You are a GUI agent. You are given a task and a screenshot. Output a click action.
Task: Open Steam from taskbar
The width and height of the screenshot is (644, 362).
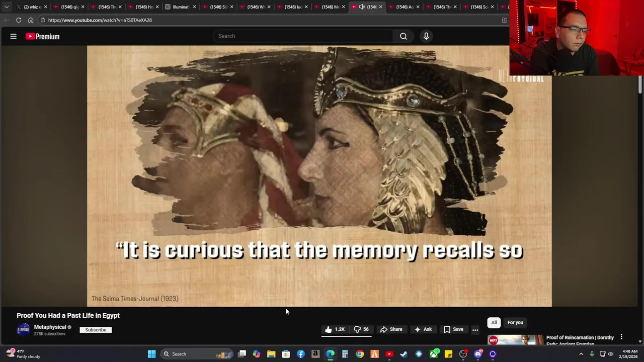click(404, 354)
